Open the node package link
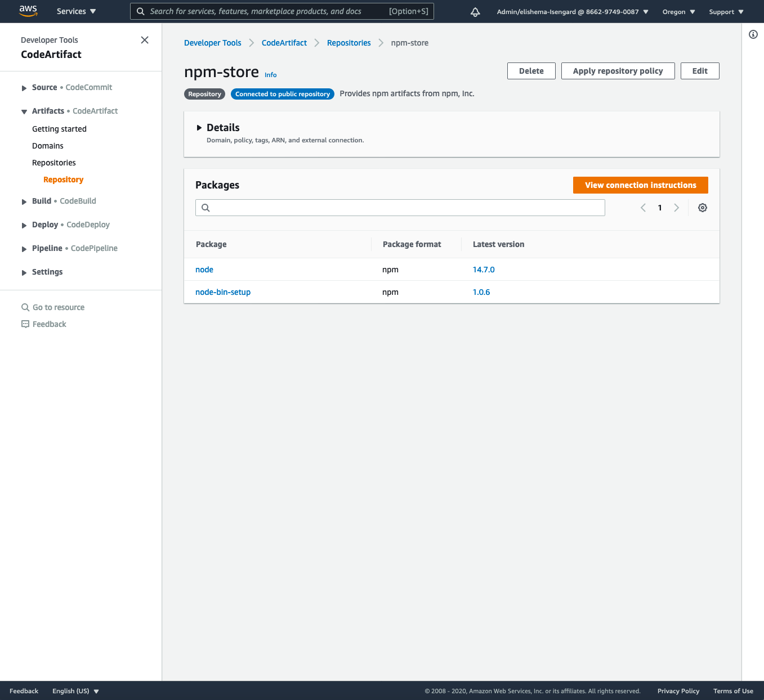This screenshot has height=700, width=764. tap(204, 270)
